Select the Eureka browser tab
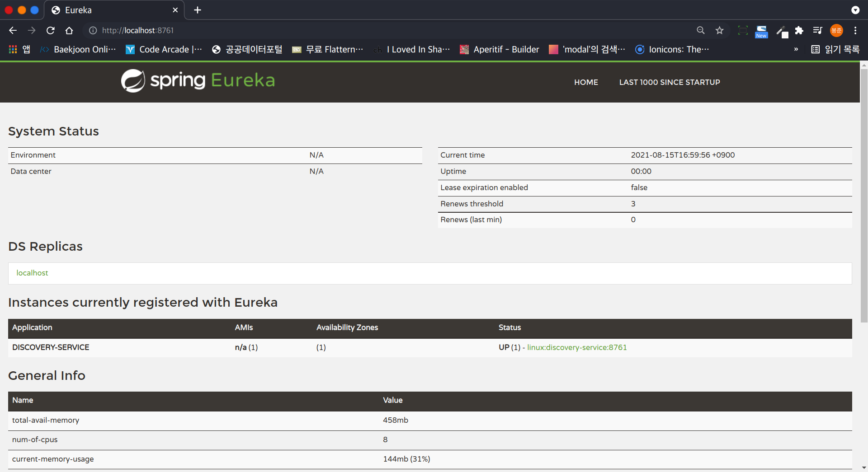This screenshot has height=472, width=868. coord(114,10)
